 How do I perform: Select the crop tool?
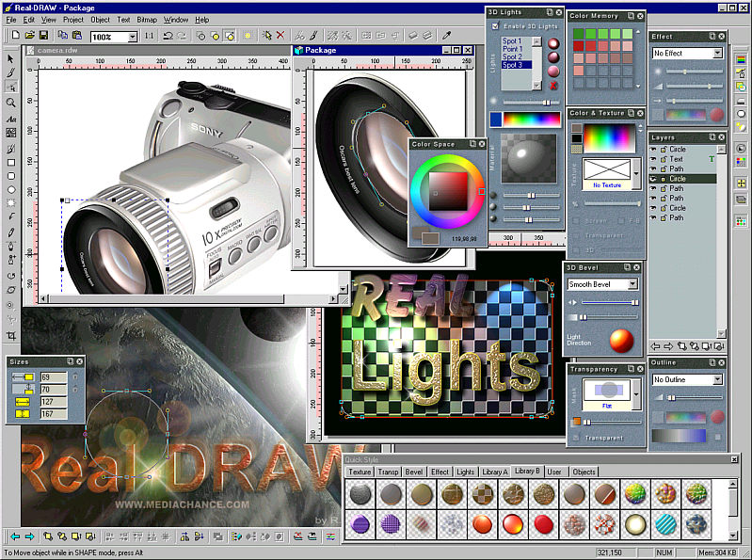click(11, 336)
